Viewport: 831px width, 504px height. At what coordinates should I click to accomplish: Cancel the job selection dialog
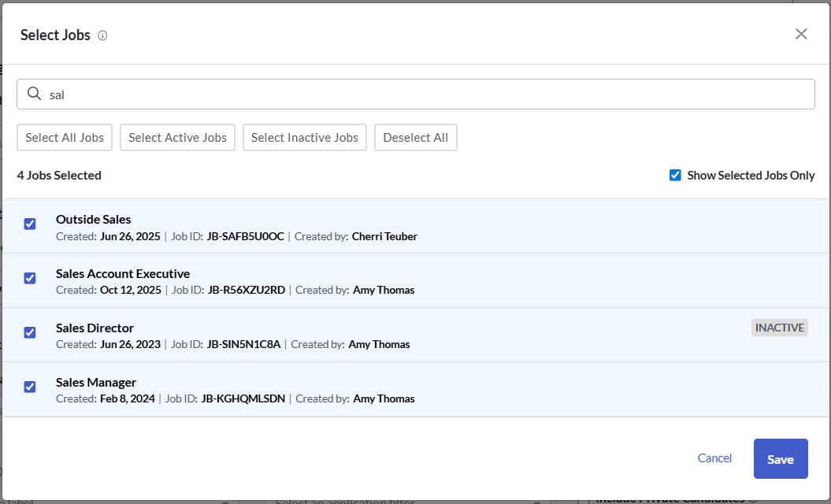(714, 458)
